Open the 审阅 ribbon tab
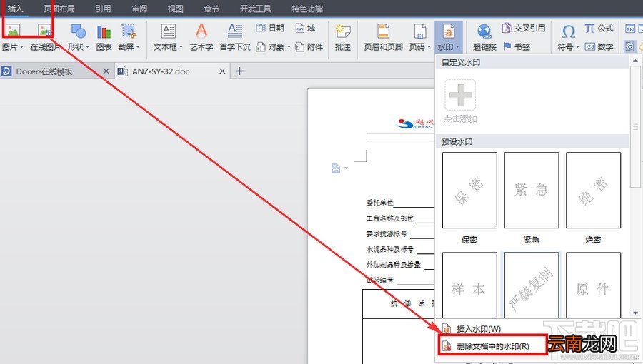Image resolution: width=643 pixels, height=364 pixels. coord(139,9)
